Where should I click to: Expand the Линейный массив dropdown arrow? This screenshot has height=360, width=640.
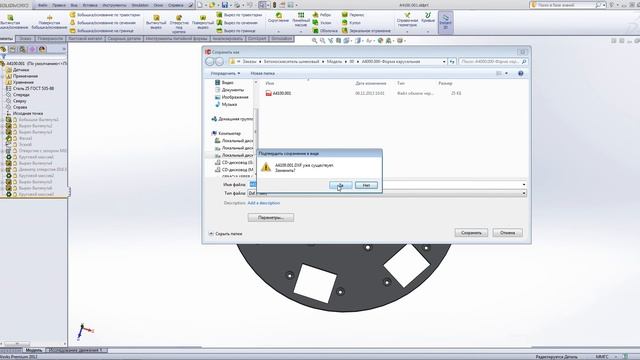[301, 31]
